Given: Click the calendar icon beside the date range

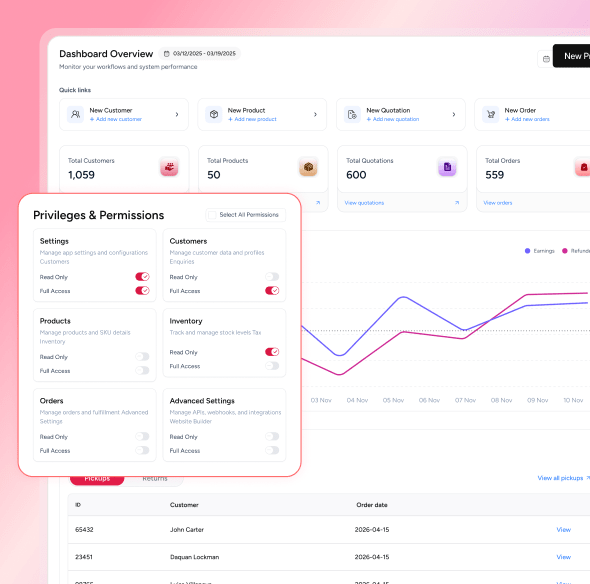Looking at the screenshot, I should tap(166, 54).
